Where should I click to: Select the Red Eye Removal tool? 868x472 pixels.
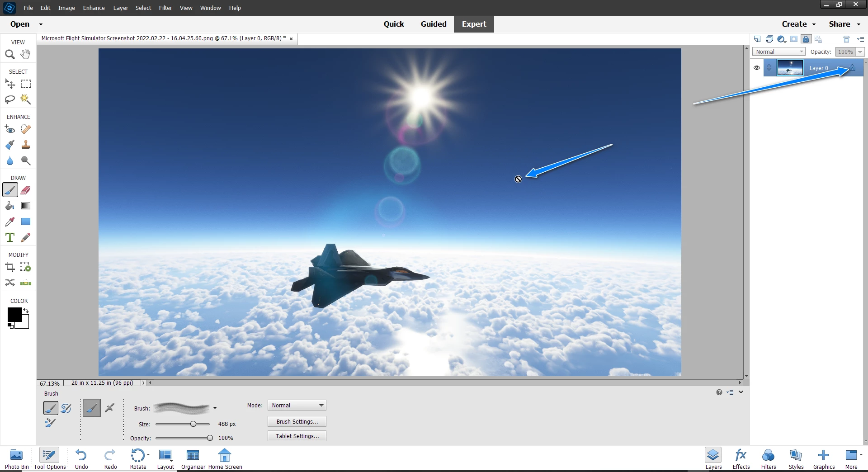click(10, 130)
